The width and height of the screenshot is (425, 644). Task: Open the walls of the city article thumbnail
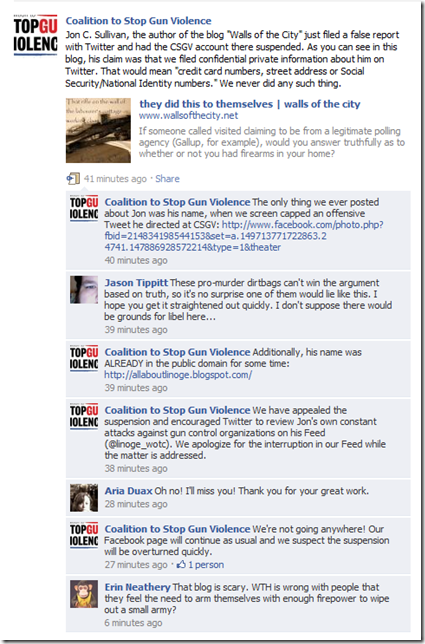pyautogui.click(x=99, y=130)
